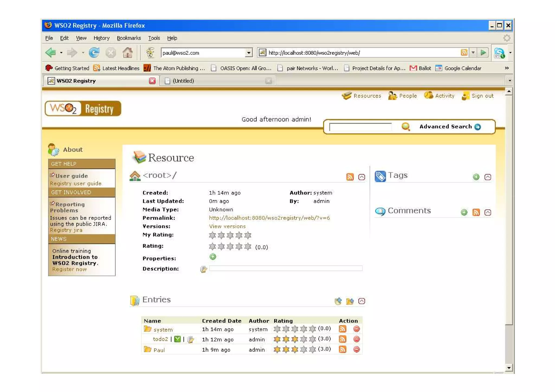Click the page scrollbar down arrow
The width and height of the screenshot is (555, 392).
tap(509, 368)
